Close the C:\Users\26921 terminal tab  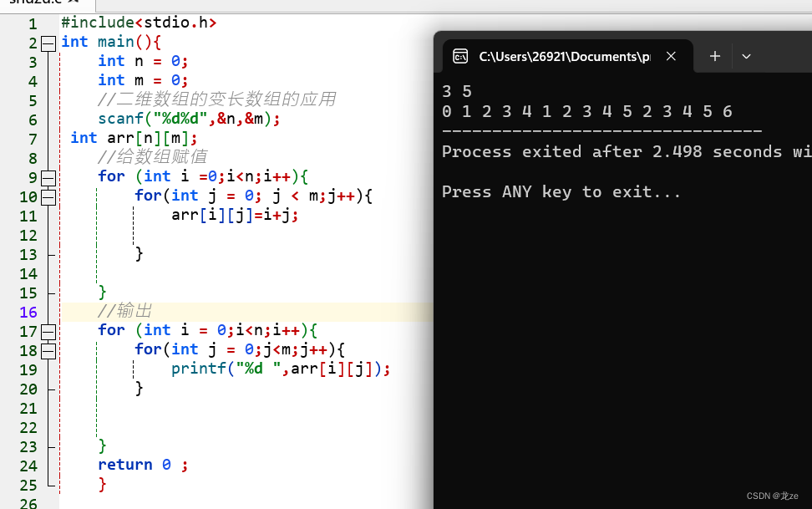click(x=671, y=56)
